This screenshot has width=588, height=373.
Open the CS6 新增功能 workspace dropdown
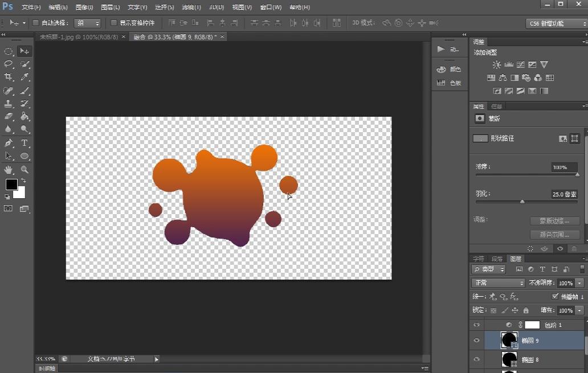click(x=557, y=23)
